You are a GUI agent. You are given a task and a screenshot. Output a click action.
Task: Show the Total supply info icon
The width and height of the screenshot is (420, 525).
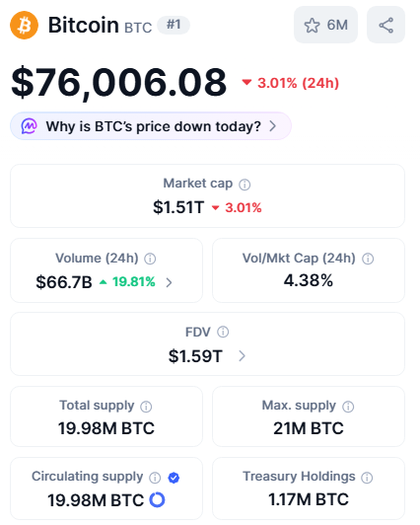tap(146, 407)
